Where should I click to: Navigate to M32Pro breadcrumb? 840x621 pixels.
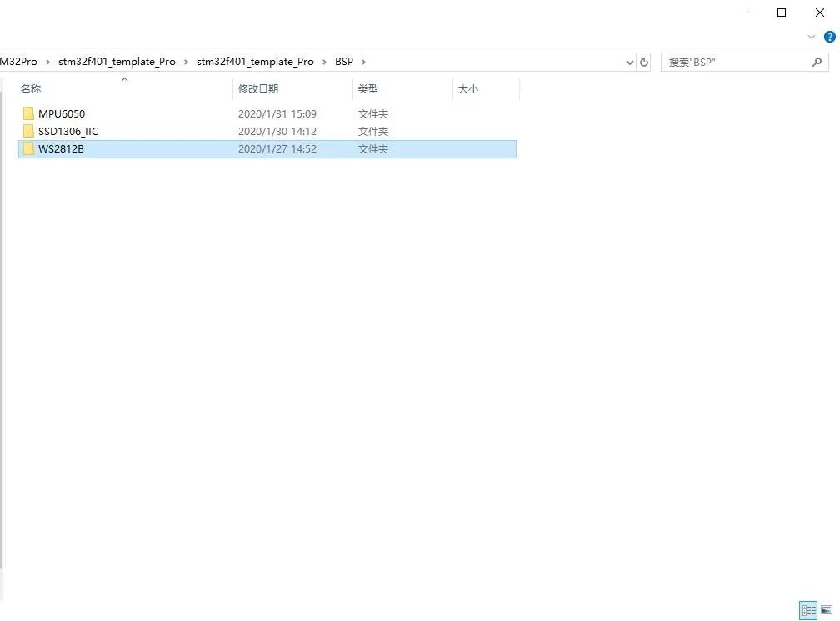[18, 62]
